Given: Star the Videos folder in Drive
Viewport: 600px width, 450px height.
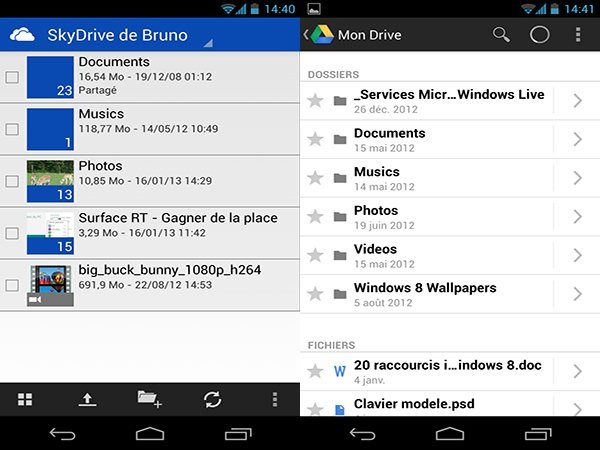Looking at the screenshot, I should click(x=315, y=255).
